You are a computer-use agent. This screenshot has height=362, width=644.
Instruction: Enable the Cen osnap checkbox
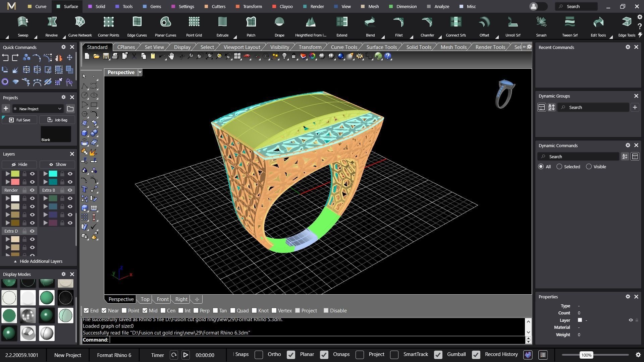(163, 311)
